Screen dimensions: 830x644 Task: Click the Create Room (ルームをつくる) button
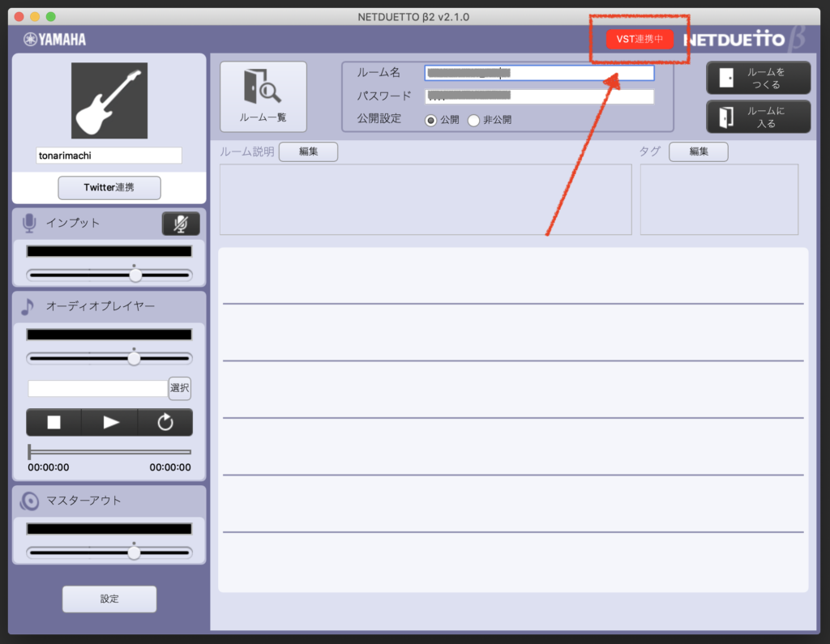point(758,78)
